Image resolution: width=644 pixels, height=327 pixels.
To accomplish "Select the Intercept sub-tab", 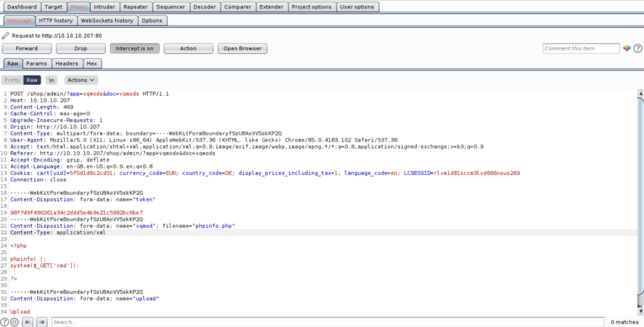I will click(x=19, y=21).
